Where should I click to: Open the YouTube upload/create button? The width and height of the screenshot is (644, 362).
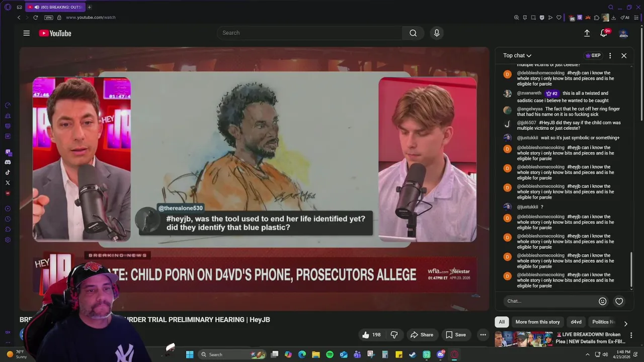coord(587,33)
